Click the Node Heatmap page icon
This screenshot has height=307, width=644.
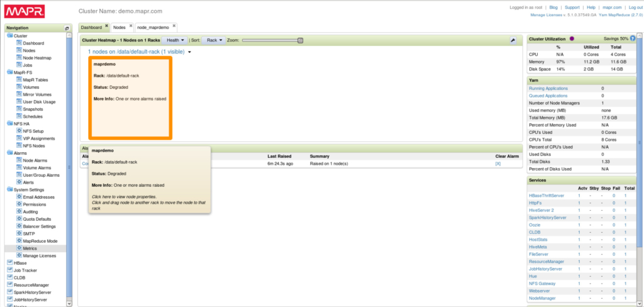[x=19, y=58]
